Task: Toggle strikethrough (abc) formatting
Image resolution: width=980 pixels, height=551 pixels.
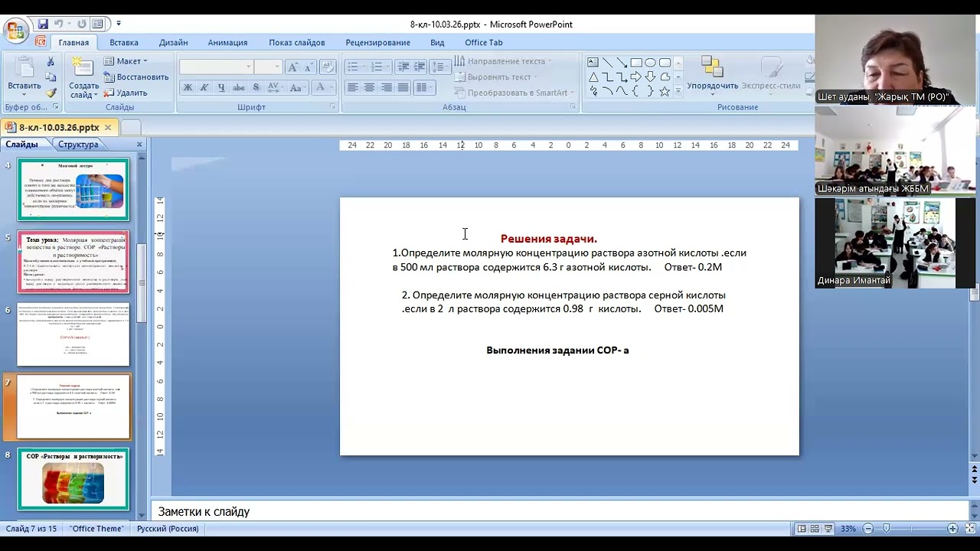Action: click(x=238, y=88)
